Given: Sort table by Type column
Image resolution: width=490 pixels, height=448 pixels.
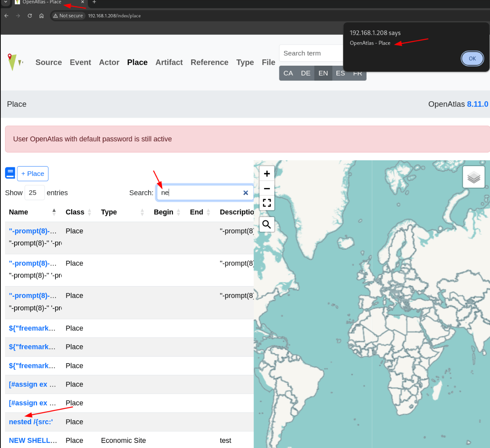Looking at the screenshot, I should [x=123, y=212].
